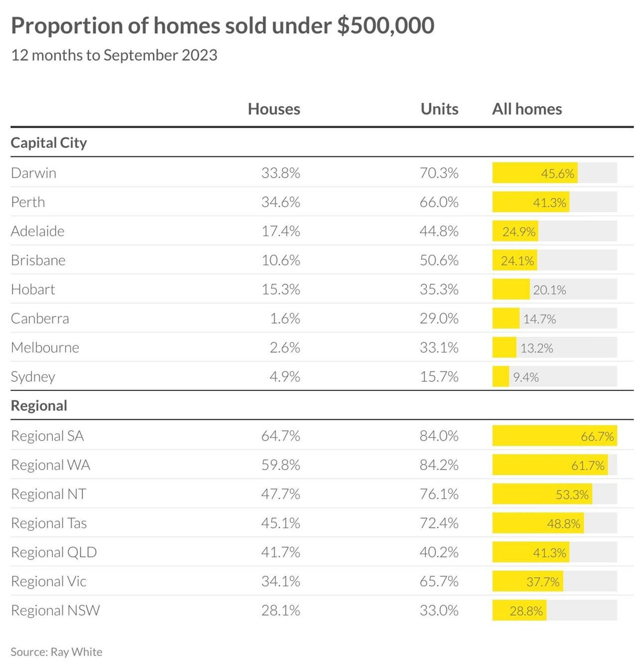The image size is (644, 668).
Task: Click Regional WA's 84.2% Units value
Action: click(439, 465)
